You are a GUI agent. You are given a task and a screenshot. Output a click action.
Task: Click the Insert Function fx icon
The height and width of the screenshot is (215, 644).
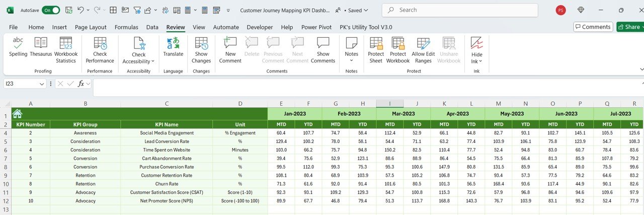[x=81, y=84]
